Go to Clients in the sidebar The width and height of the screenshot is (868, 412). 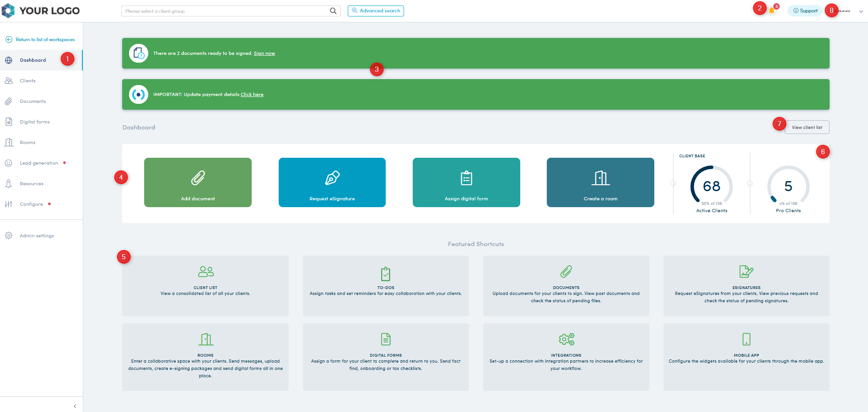pyautogui.click(x=27, y=81)
